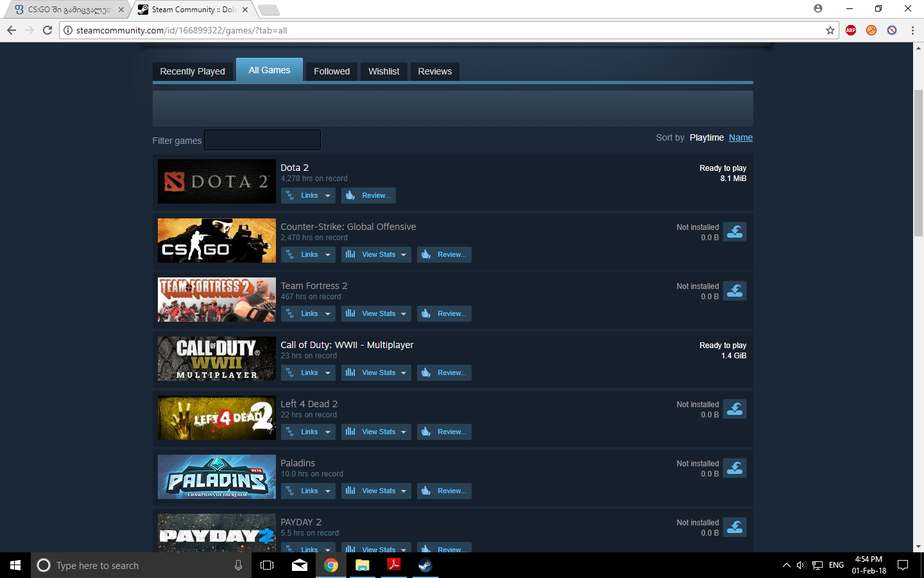Open the Adblock Plus extension icon
This screenshot has width=924, height=578.
(x=851, y=30)
